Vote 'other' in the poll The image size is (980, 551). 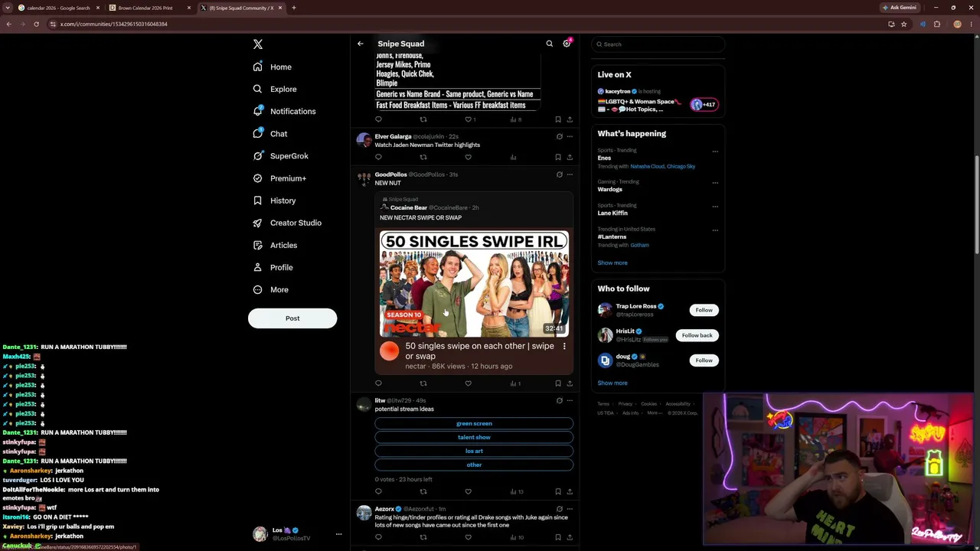474,465
